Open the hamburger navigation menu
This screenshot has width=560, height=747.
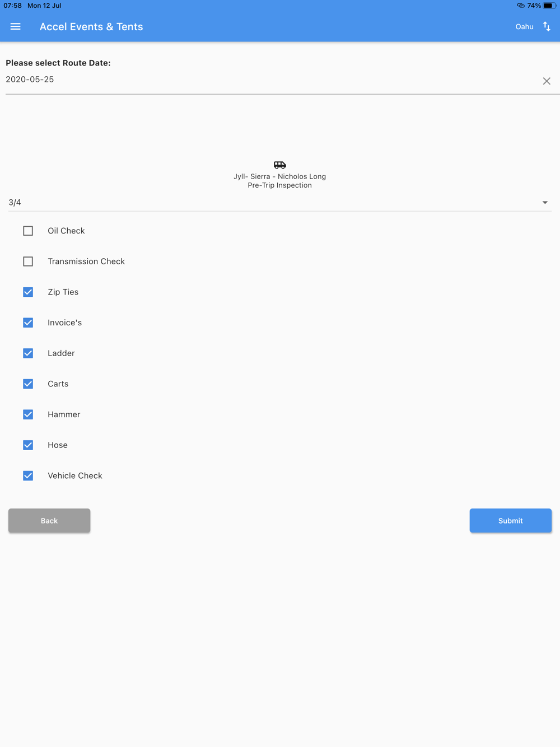tap(15, 26)
